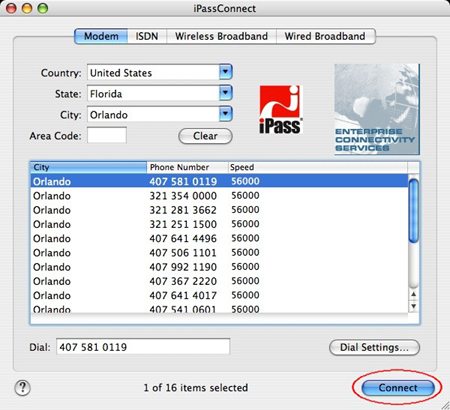Sort list by City column header
This screenshot has width=450, height=410.
pyautogui.click(x=88, y=167)
